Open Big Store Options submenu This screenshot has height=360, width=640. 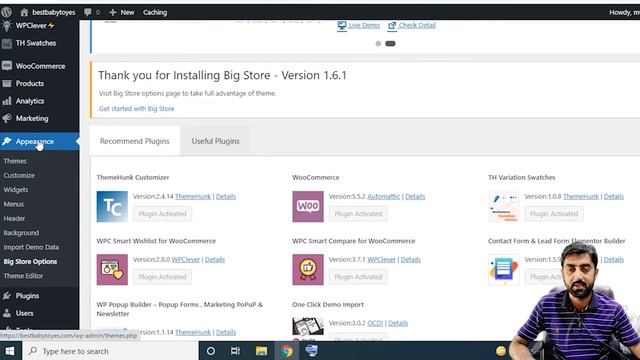[x=30, y=261]
